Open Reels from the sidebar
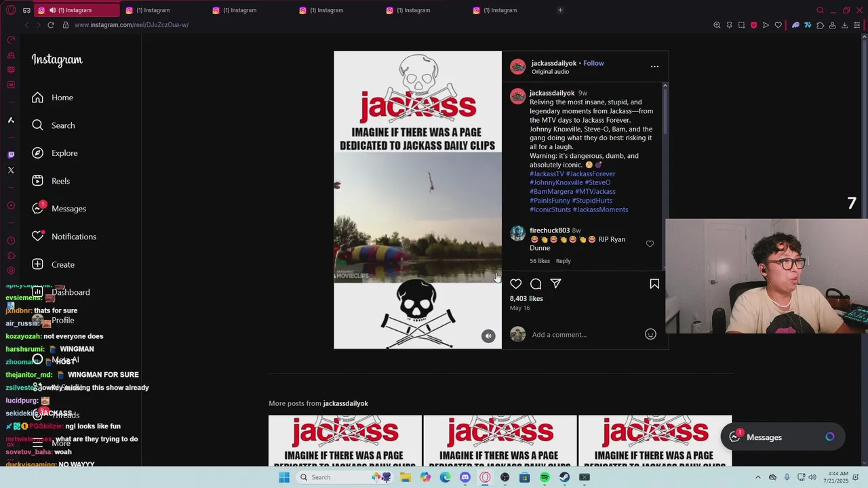 (x=51, y=181)
